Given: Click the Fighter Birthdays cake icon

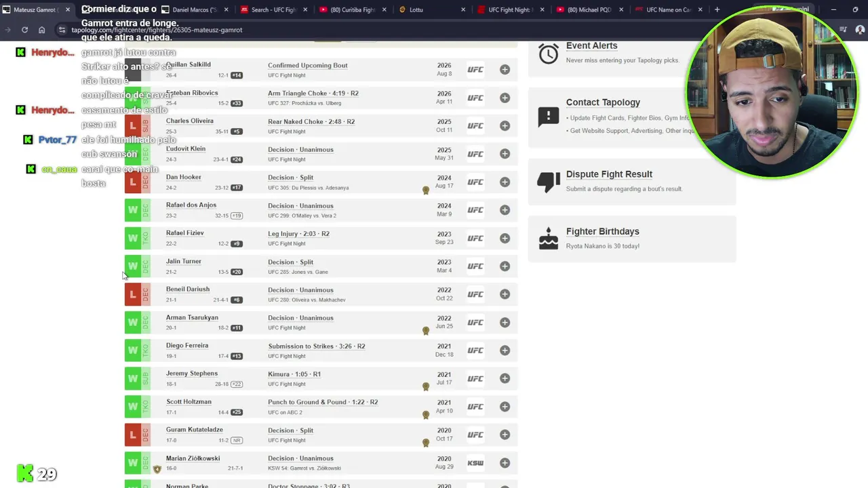Looking at the screenshot, I should pos(548,239).
